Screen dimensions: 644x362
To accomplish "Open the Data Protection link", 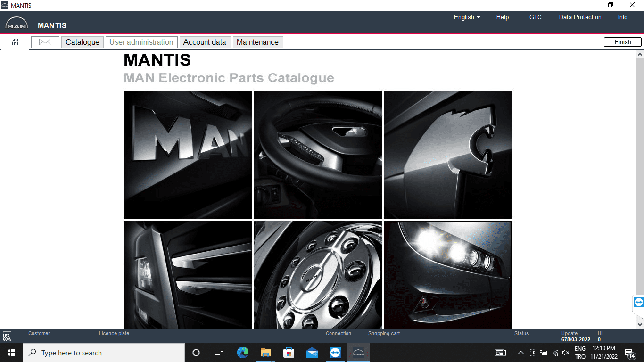I will pos(580,17).
